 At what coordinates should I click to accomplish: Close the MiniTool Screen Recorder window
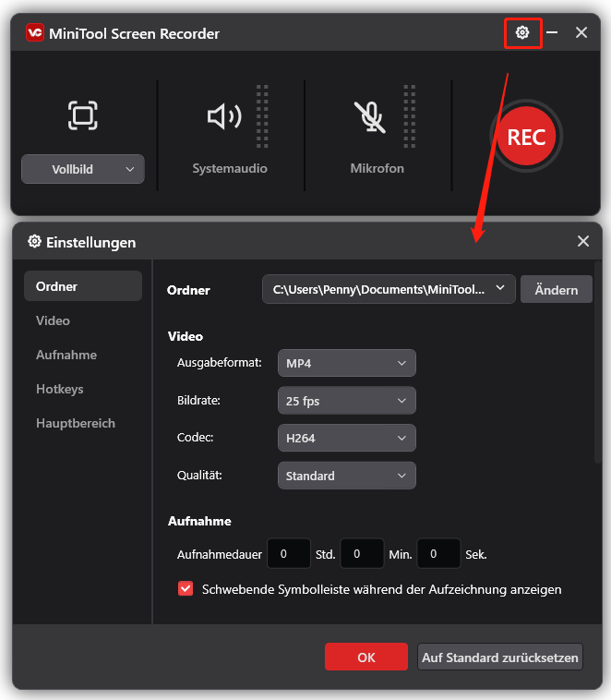581,32
